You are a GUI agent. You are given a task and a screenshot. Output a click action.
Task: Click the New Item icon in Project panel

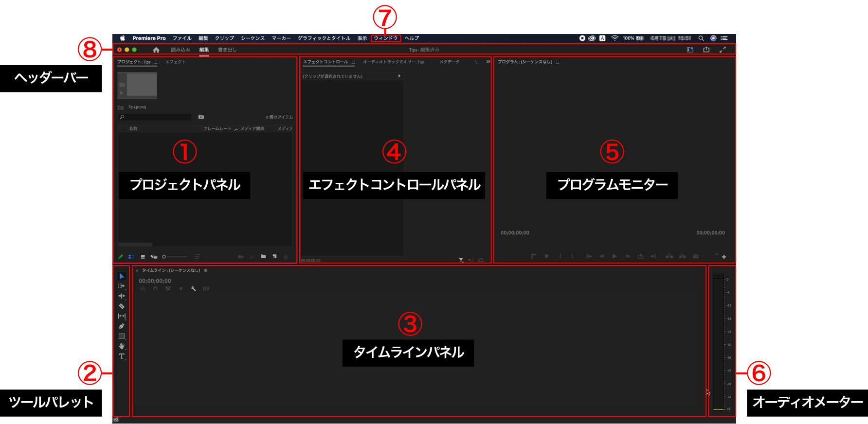275,256
